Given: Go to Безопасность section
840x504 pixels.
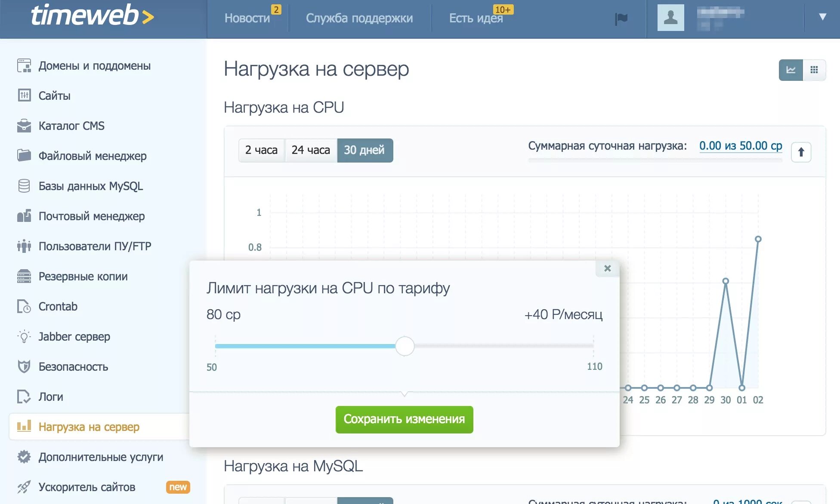Looking at the screenshot, I should pos(73,366).
